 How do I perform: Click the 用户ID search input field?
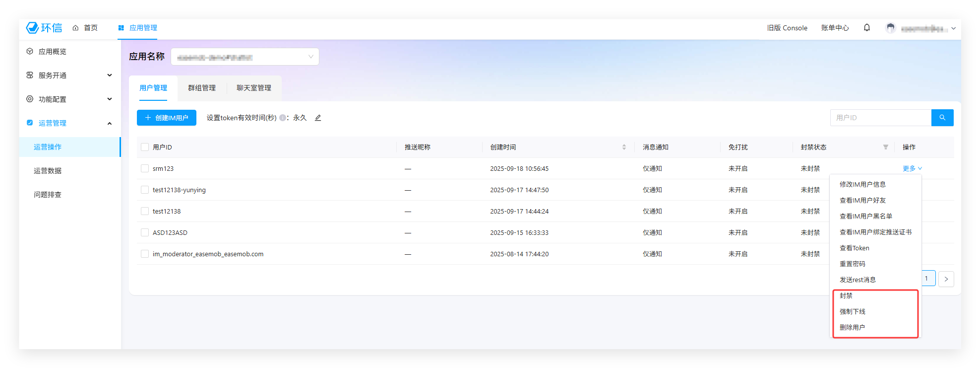tap(880, 118)
